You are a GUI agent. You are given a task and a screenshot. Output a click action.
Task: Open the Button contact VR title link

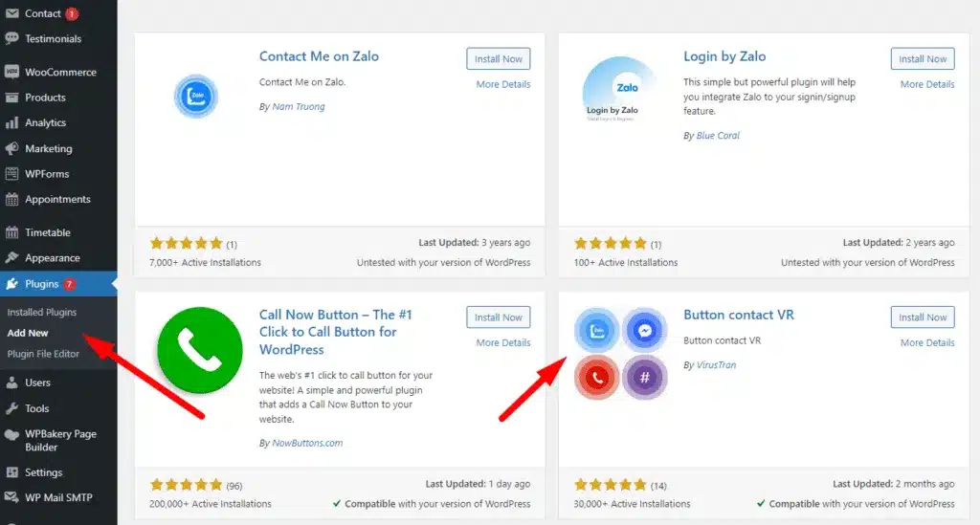[739, 315]
